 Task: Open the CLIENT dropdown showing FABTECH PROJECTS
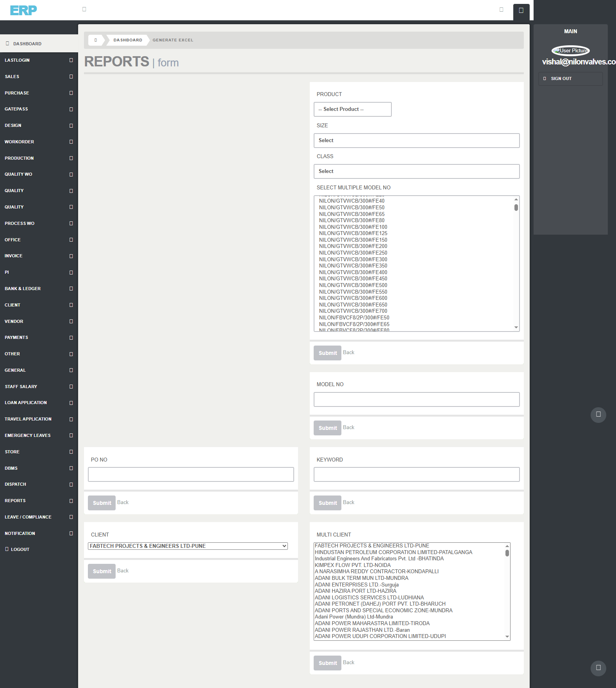click(x=188, y=546)
